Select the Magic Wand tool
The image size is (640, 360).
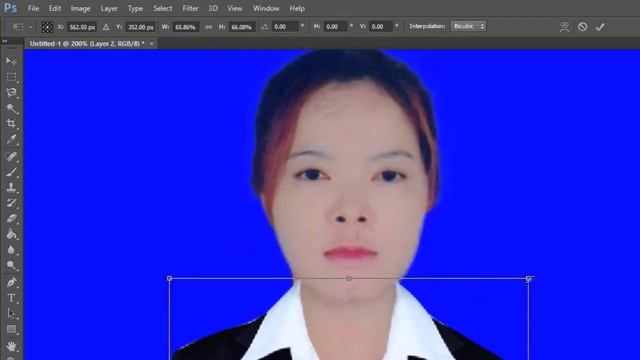(11, 108)
